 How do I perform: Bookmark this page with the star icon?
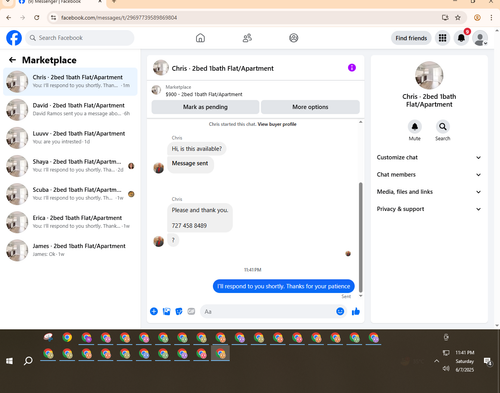tap(458, 18)
